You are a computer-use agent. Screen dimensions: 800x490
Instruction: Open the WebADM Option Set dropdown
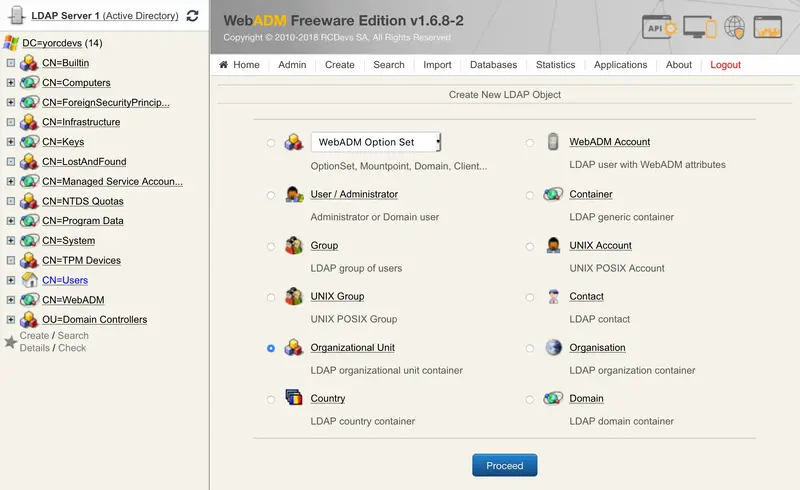(376, 142)
